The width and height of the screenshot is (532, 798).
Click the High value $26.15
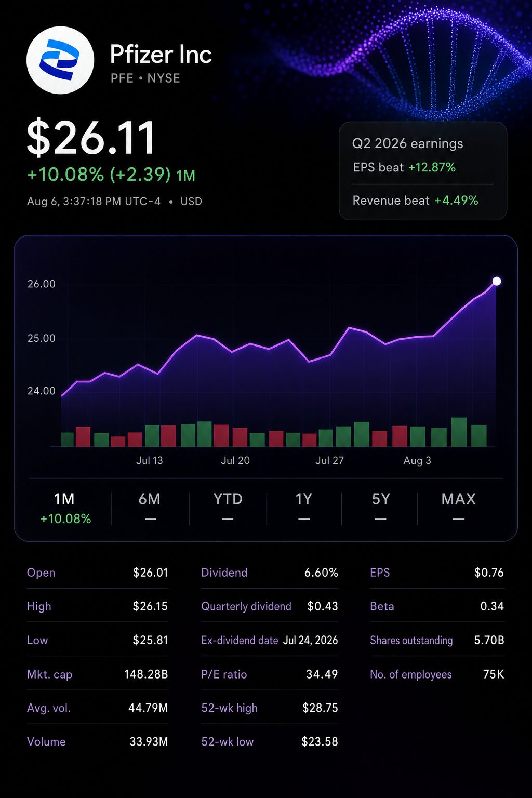[151, 606]
